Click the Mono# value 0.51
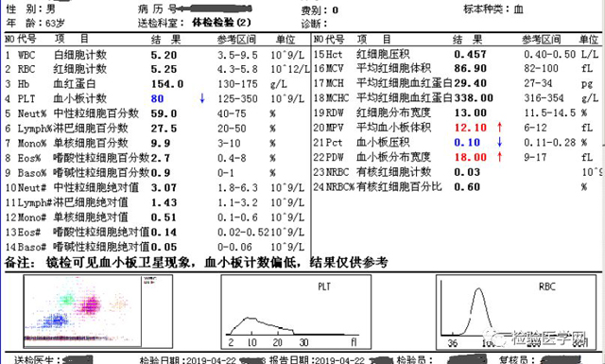The width and height of the screenshot is (605, 364). click(x=164, y=217)
